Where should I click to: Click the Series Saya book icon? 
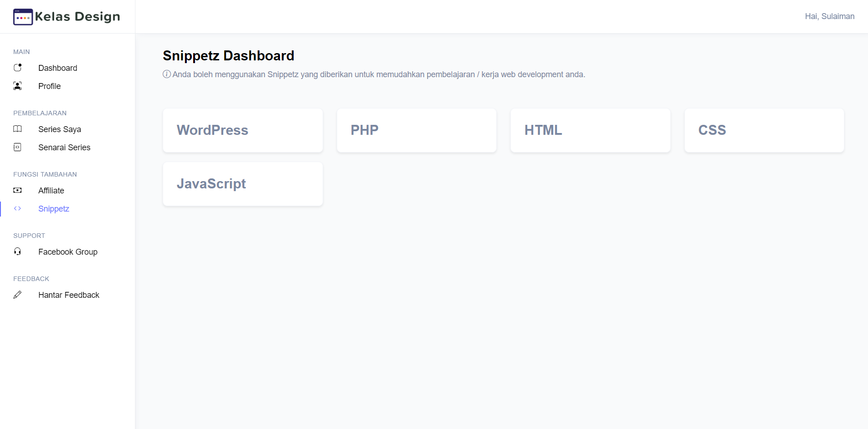click(x=18, y=129)
